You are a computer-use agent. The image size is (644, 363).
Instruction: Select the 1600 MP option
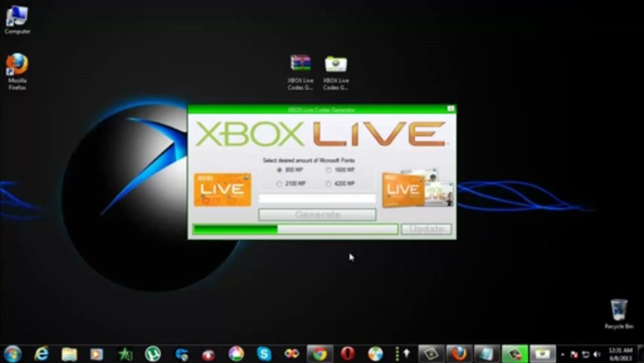coord(341,170)
